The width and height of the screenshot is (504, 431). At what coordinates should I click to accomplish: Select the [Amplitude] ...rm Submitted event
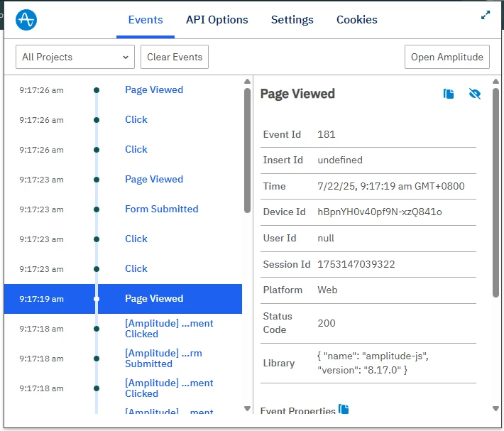pos(123,359)
